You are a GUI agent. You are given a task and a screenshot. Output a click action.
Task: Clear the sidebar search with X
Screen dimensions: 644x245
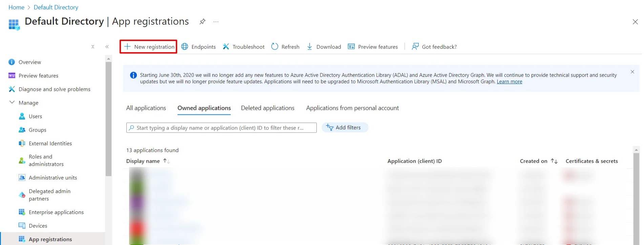[93, 47]
